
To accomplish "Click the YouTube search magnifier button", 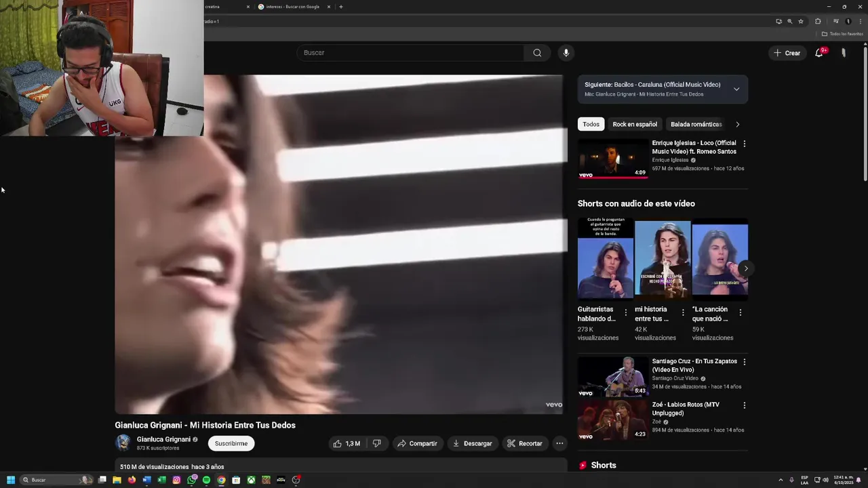I will pos(537,53).
